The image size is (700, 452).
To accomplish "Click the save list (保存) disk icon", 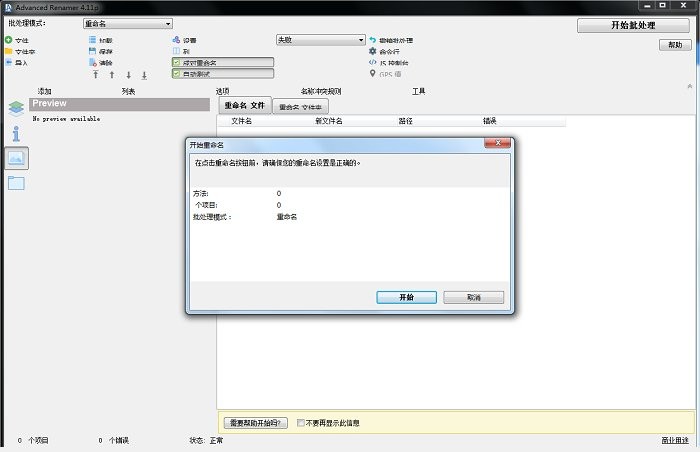I will coord(92,51).
